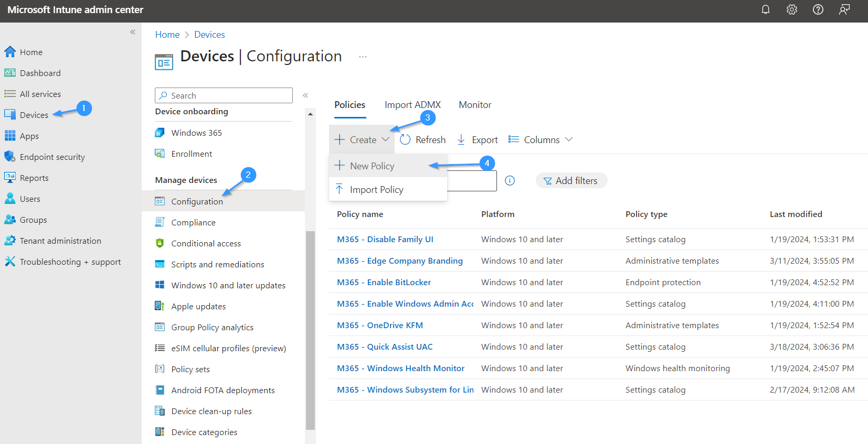
Task: Click the scrollbar up arrow in submenu
Action: click(310, 114)
